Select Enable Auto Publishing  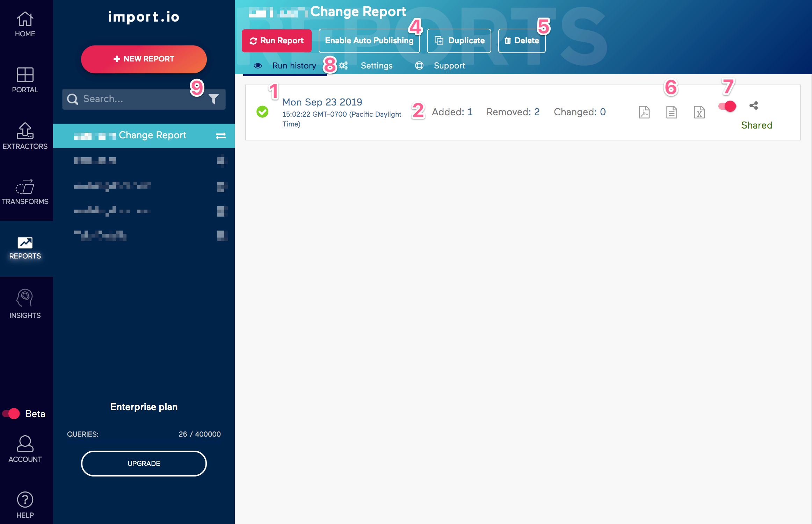[369, 41]
